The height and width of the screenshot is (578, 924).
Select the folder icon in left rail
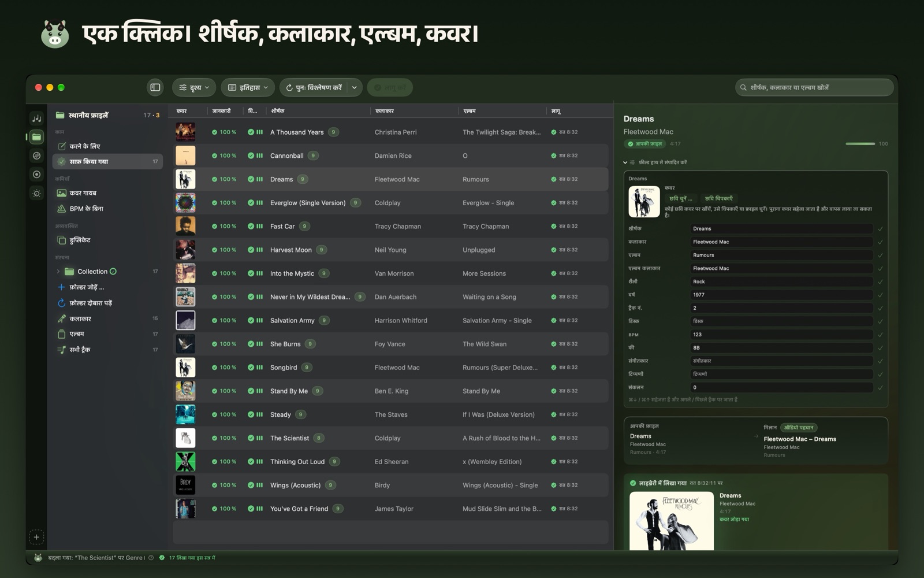point(36,137)
